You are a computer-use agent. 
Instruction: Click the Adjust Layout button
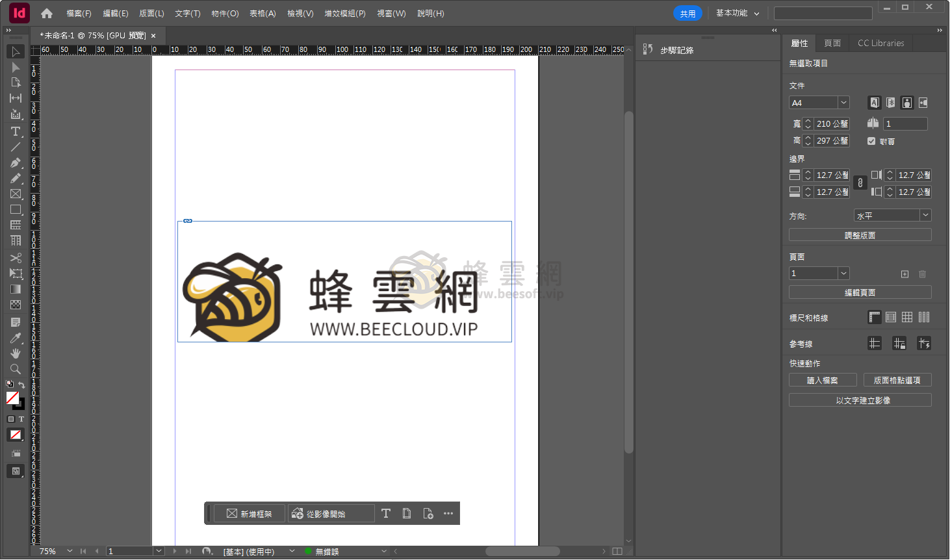point(860,235)
